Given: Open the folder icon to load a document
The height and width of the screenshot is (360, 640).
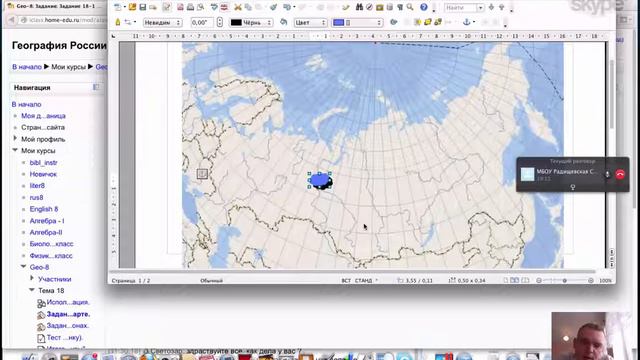Looking at the screenshot, I should (132, 7).
